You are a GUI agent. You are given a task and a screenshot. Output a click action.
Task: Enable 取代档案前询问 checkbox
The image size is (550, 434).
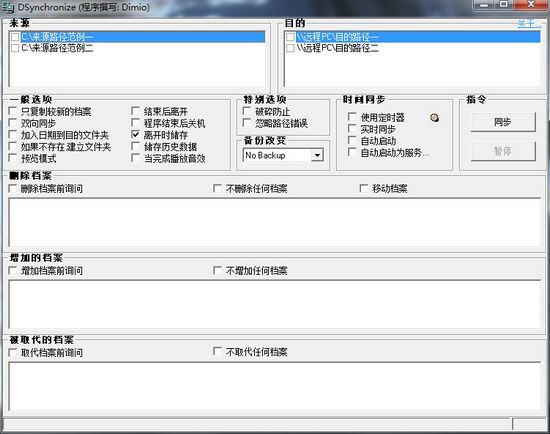click(x=13, y=352)
